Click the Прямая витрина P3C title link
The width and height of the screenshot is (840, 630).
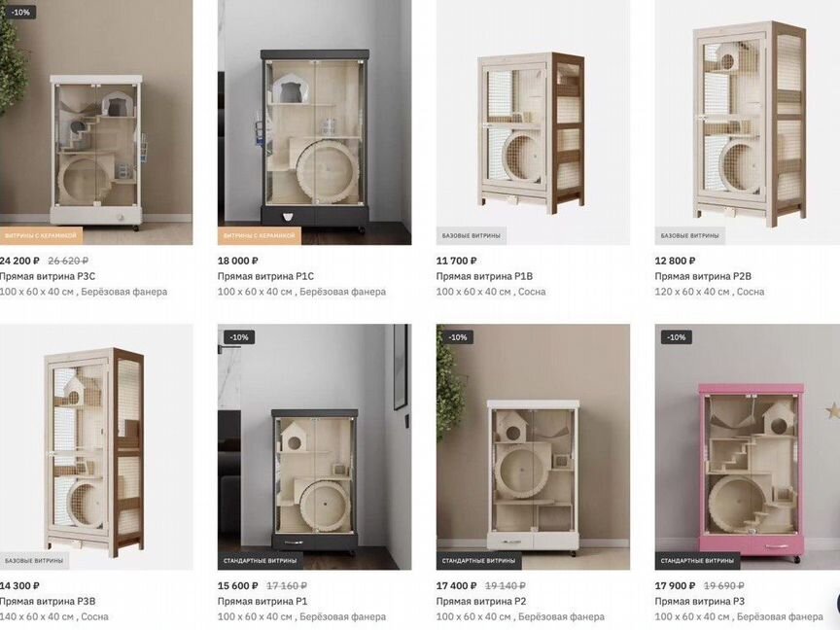(47, 276)
